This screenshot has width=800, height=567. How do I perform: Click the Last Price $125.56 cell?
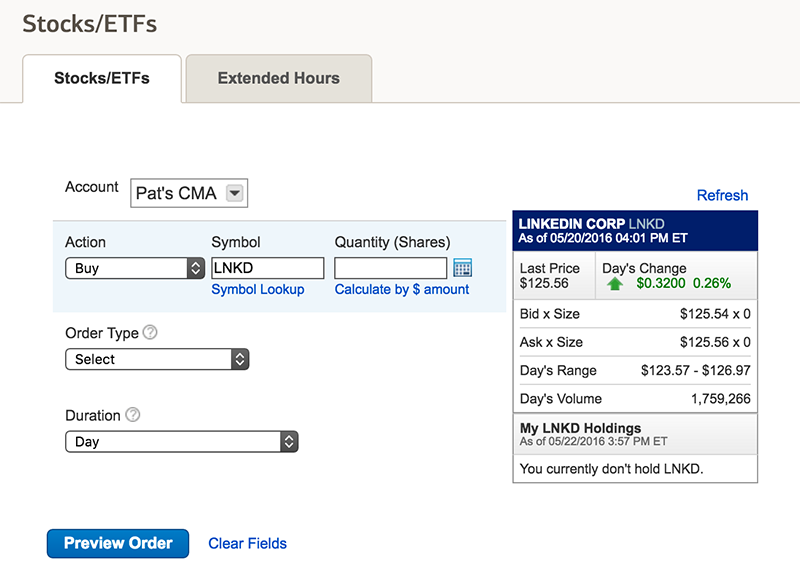pyautogui.click(x=554, y=276)
